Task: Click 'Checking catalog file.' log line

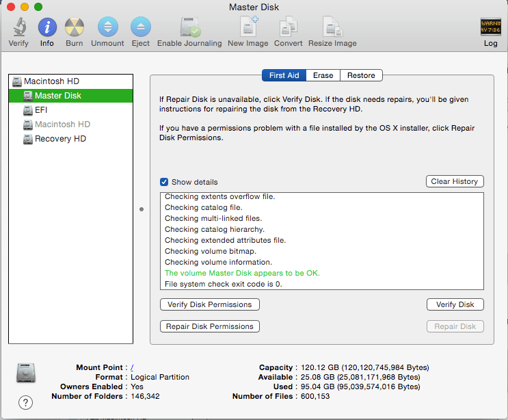Action: 204,207
